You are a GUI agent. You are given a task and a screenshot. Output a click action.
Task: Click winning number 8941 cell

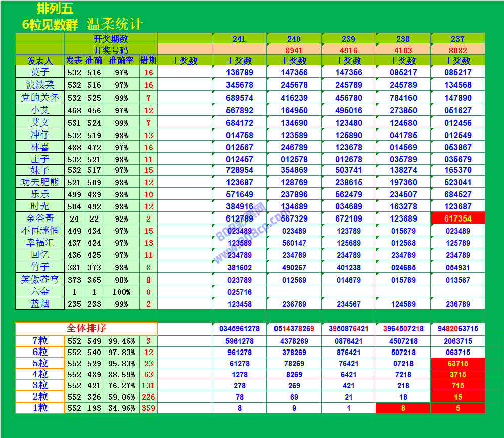click(294, 50)
